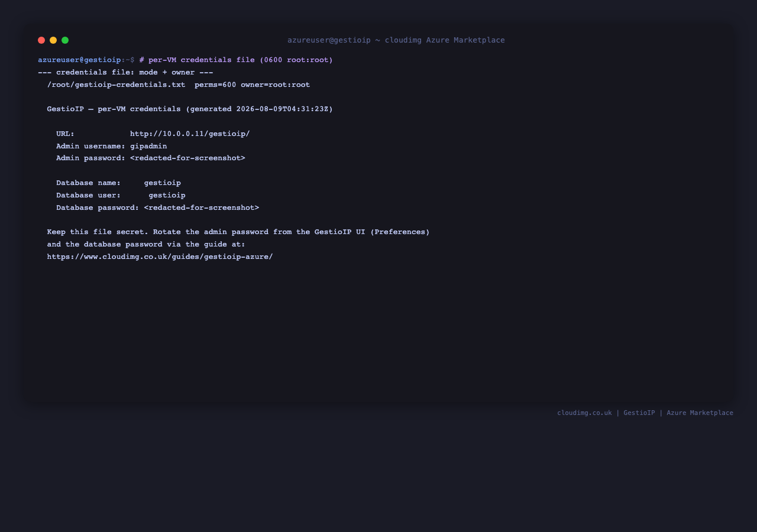Click the Database name value 'gestioip'
The height and width of the screenshot is (532, 757).
[x=162, y=183]
